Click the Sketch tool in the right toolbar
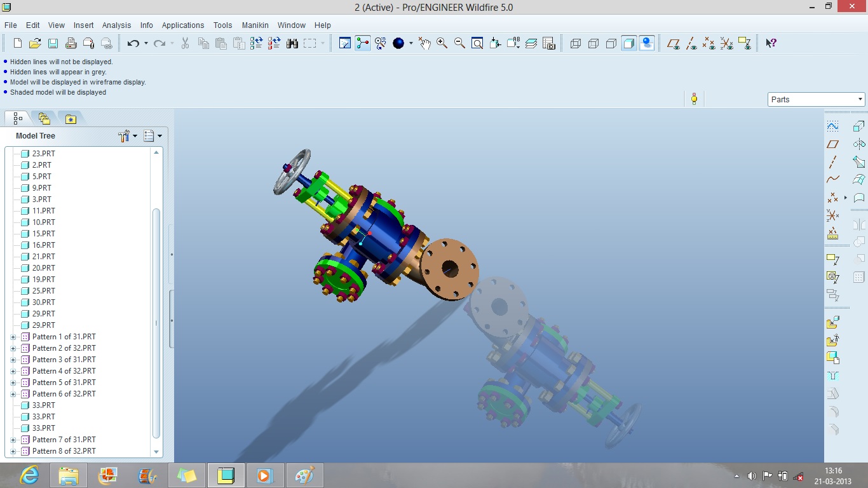This screenshot has height=488, width=868. click(x=833, y=126)
